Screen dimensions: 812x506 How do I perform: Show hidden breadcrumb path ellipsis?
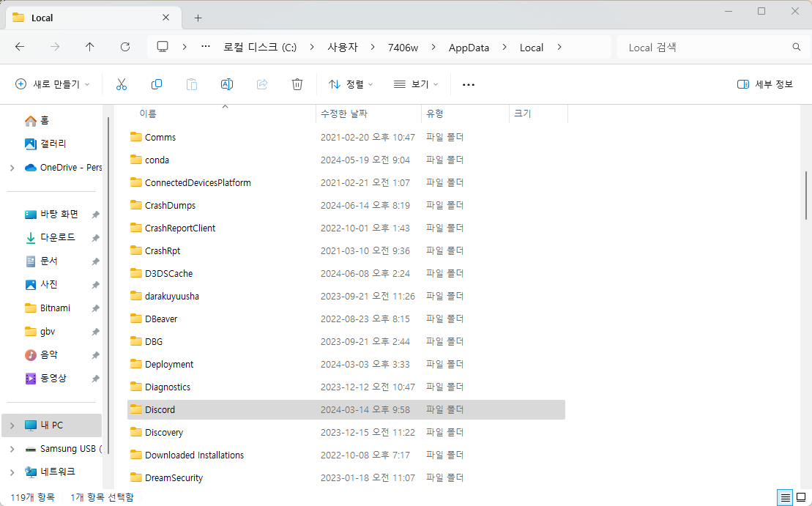206,47
